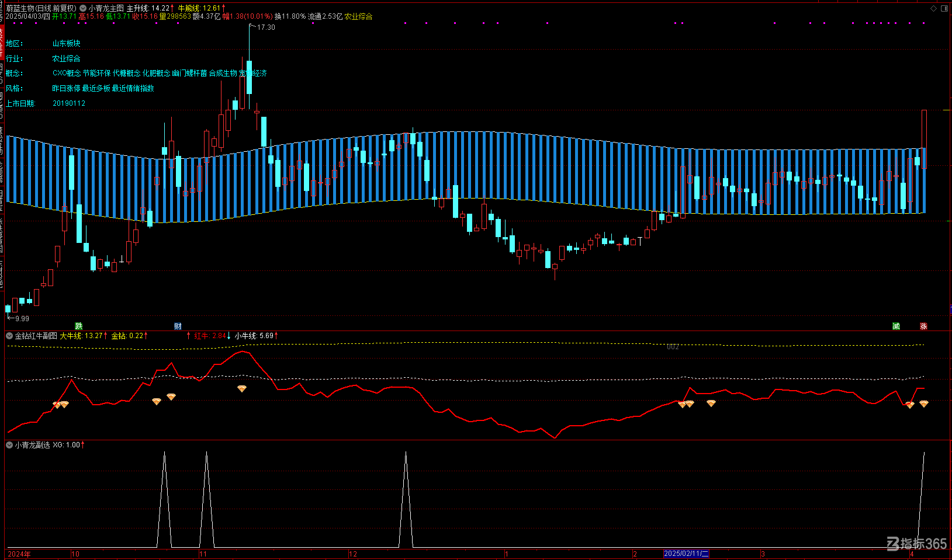
Task: Click the 小青龙副选 sub-chart title
Action: pyautogui.click(x=32, y=445)
